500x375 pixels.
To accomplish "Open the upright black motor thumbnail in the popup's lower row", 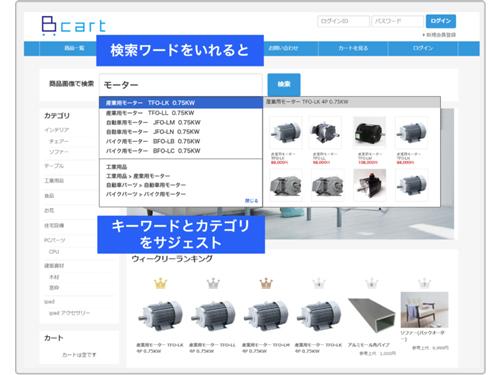I will [x=369, y=184].
